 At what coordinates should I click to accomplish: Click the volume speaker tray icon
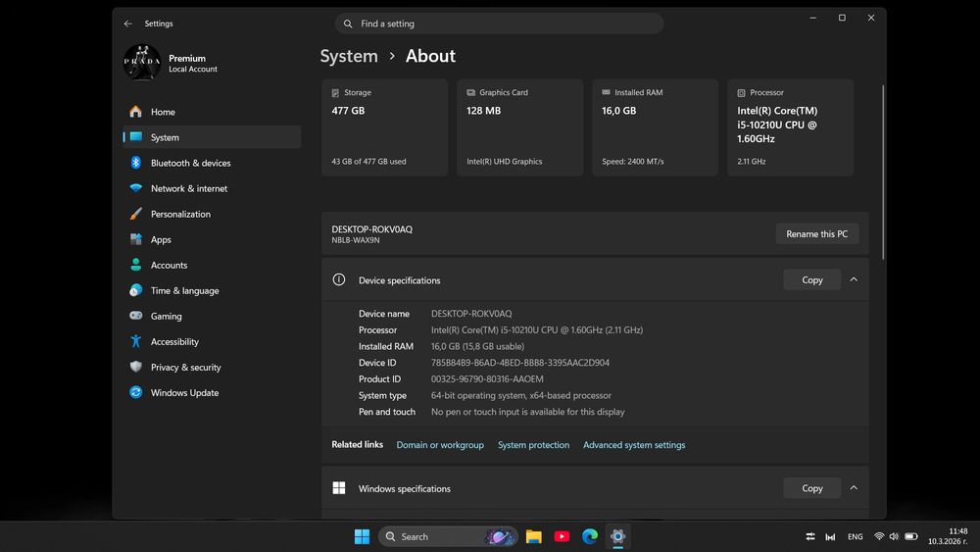click(x=894, y=536)
